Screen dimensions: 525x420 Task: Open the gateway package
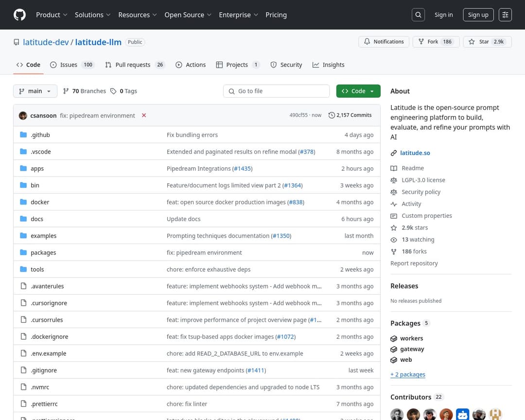click(412, 349)
